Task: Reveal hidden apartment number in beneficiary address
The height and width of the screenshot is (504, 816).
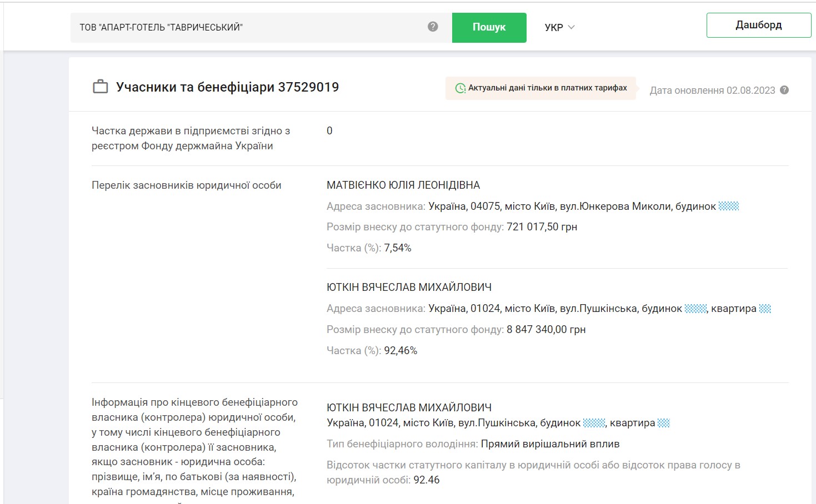Action: [664, 423]
